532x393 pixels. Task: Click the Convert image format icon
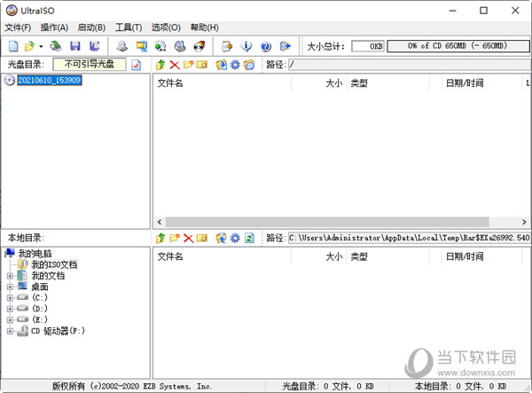pos(142,46)
